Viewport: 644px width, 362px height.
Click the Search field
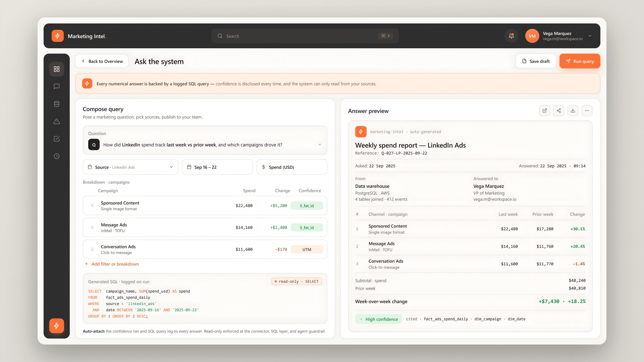(305, 36)
